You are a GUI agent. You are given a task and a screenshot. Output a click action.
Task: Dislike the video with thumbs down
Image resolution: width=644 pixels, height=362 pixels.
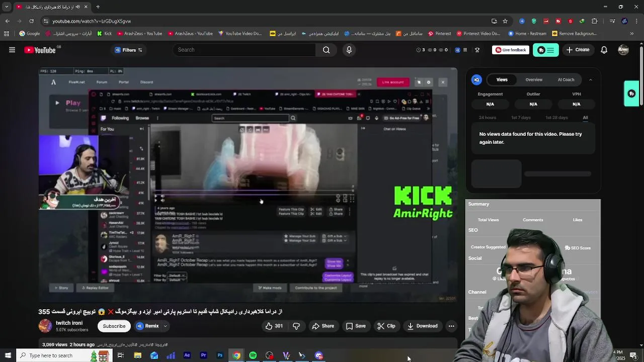tap(296, 326)
